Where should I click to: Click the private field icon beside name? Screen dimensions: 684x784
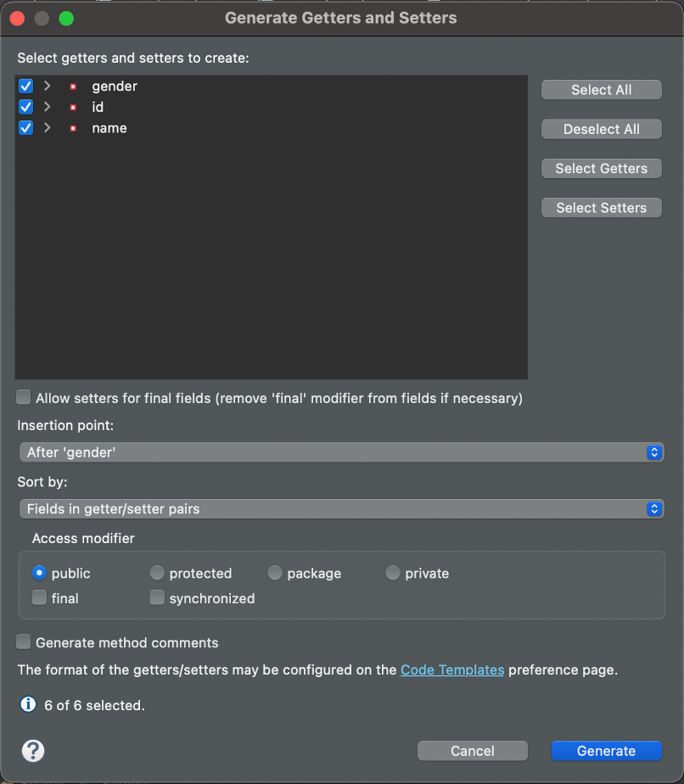(73, 128)
